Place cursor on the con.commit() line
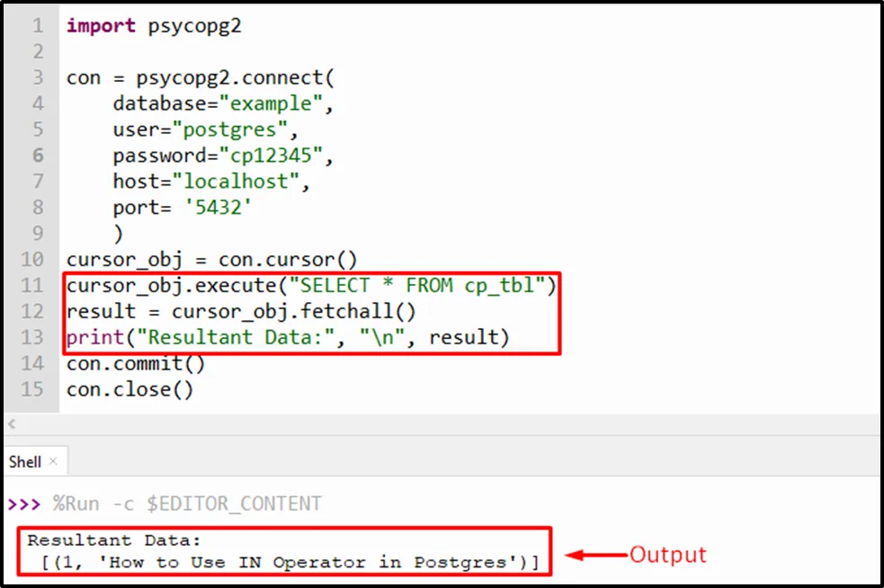 pos(135,364)
